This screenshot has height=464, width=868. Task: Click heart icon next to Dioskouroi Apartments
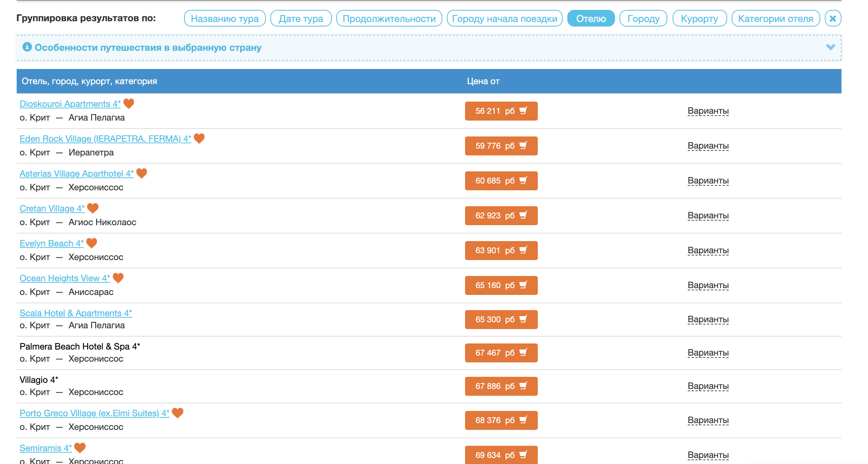point(129,103)
